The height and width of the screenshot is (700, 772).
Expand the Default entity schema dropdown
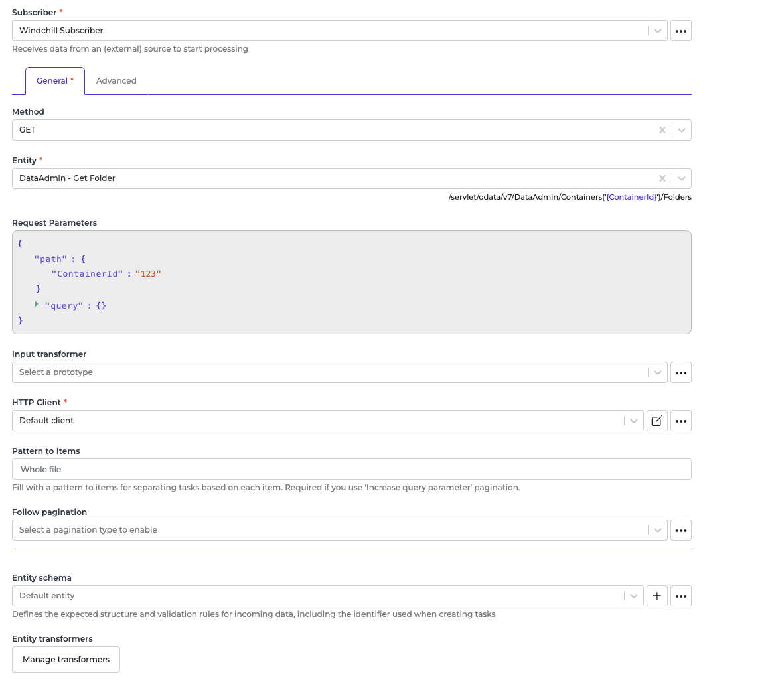(633, 596)
